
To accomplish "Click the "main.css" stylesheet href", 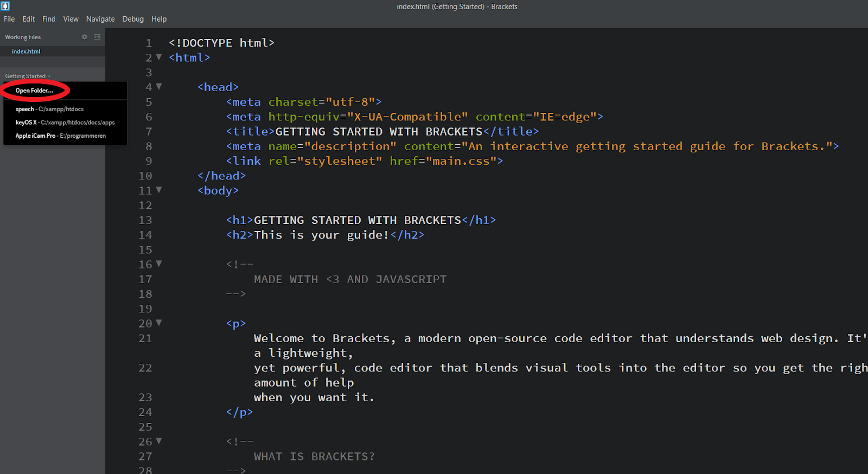I will tap(461, 161).
